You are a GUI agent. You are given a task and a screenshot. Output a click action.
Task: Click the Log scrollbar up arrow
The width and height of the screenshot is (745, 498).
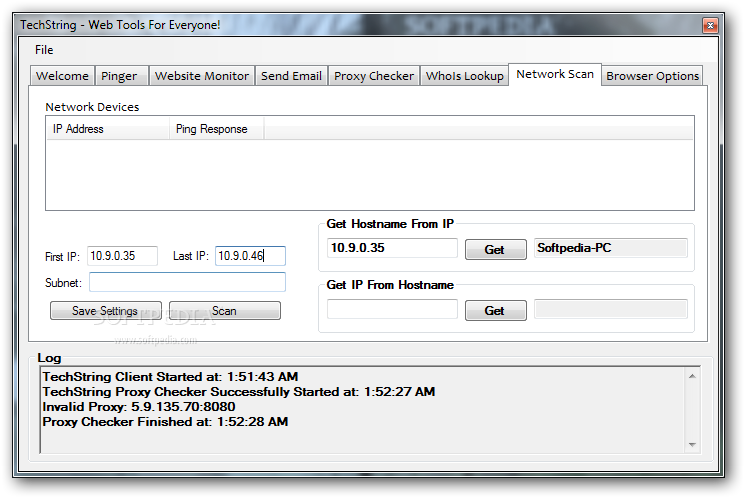[692, 376]
